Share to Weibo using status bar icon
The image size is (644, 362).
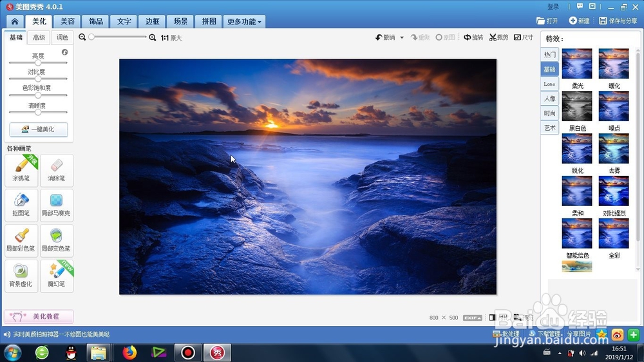(618, 335)
